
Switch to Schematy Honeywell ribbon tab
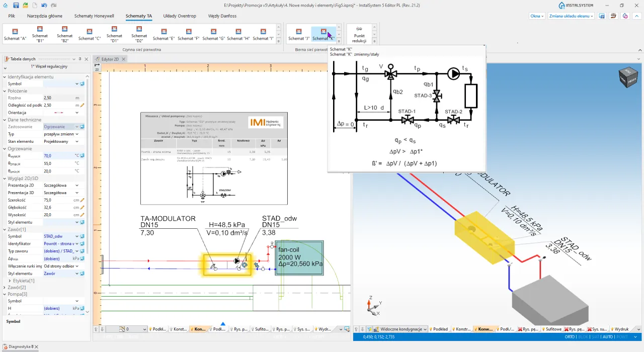coord(94,16)
